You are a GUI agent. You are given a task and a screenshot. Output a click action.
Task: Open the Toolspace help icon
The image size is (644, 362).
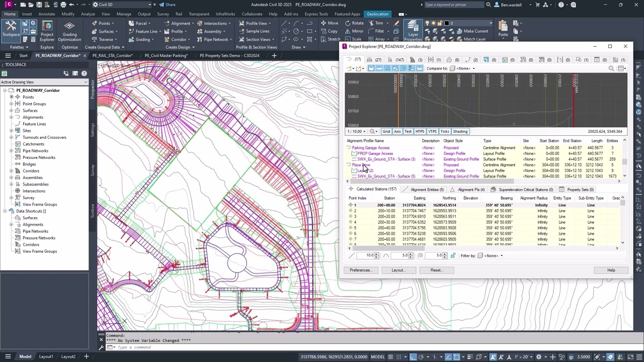84,73
